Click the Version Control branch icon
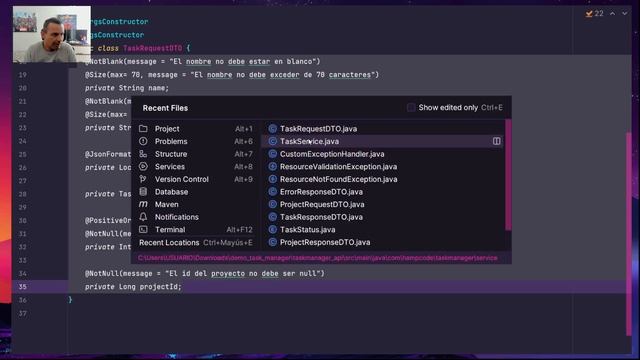 pyautogui.click(x=143, y=179)
